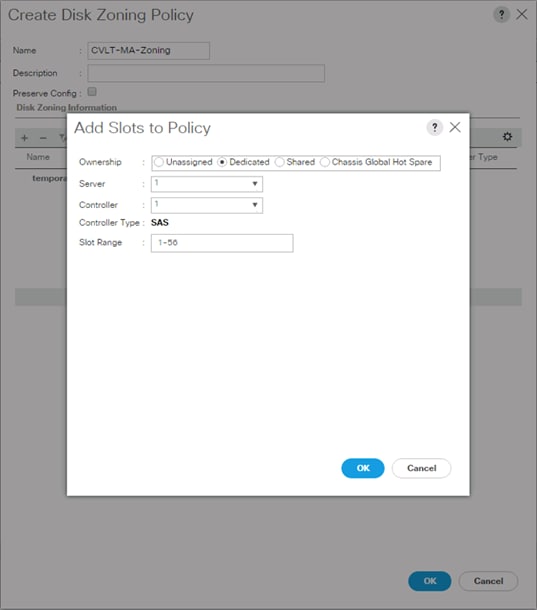Screen dimensions: 537x610
Task: Select the Dedicated ownership option
Action: (222, 162)
